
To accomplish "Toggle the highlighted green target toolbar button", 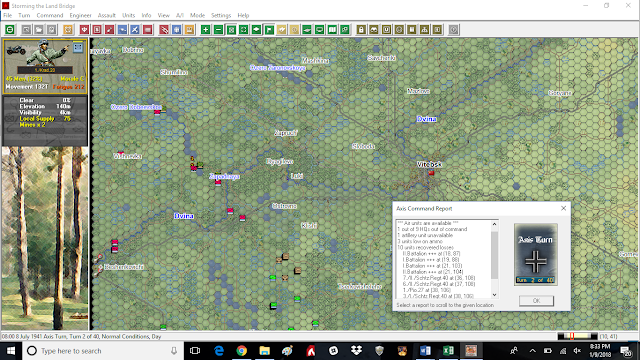I will pos(231,29).
